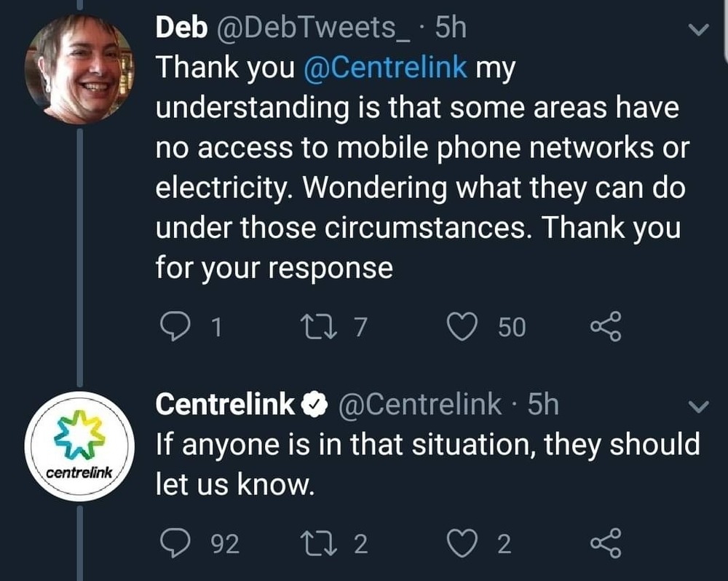Open the dropdown arrow on Deb's tweet
The height and width of the screenshot is (581, 728).
coord(697,31)
